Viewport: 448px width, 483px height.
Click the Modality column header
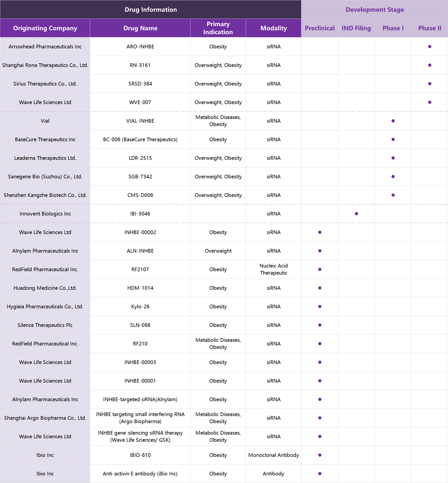(274, 28)
